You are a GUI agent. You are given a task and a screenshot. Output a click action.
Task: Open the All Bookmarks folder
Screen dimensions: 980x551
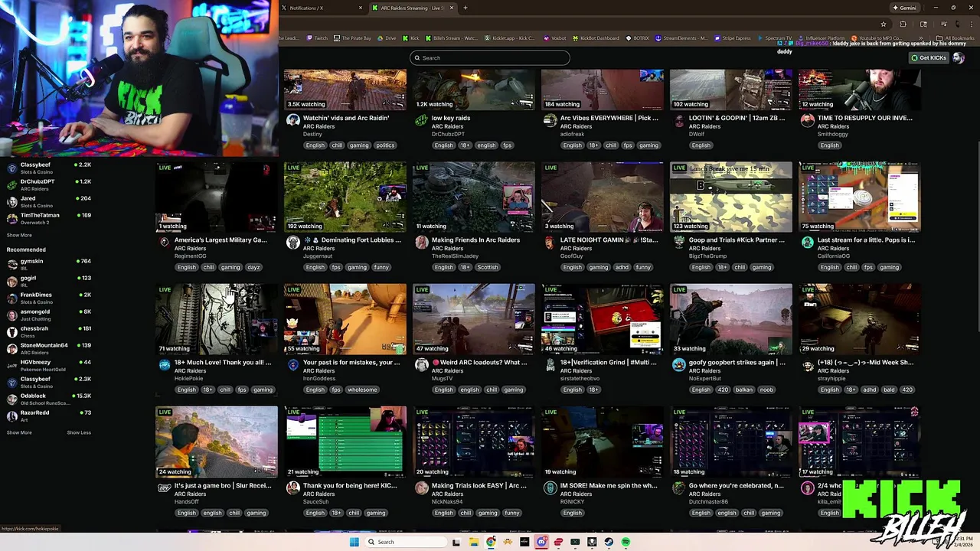click(955, 37)
